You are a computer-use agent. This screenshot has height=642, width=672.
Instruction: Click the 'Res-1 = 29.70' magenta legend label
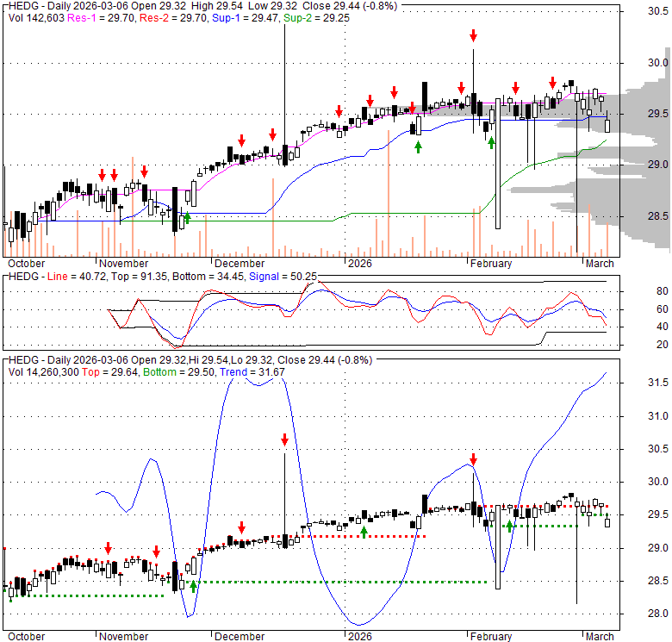101,18
